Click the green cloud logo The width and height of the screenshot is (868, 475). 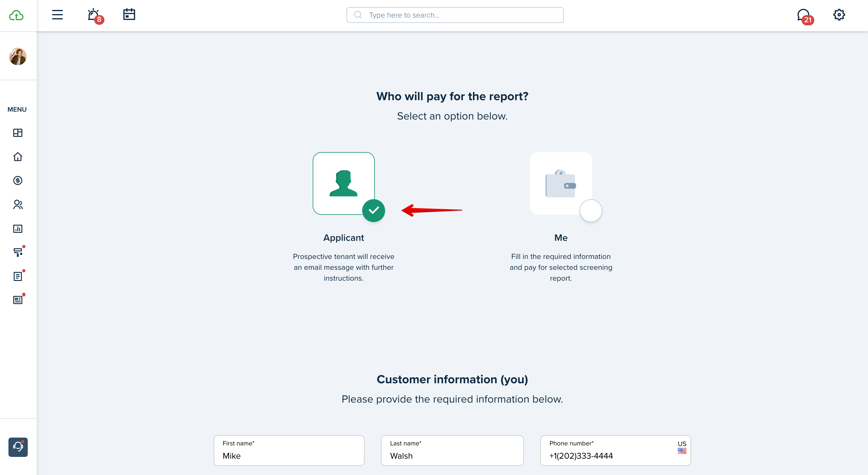[16, 15]
